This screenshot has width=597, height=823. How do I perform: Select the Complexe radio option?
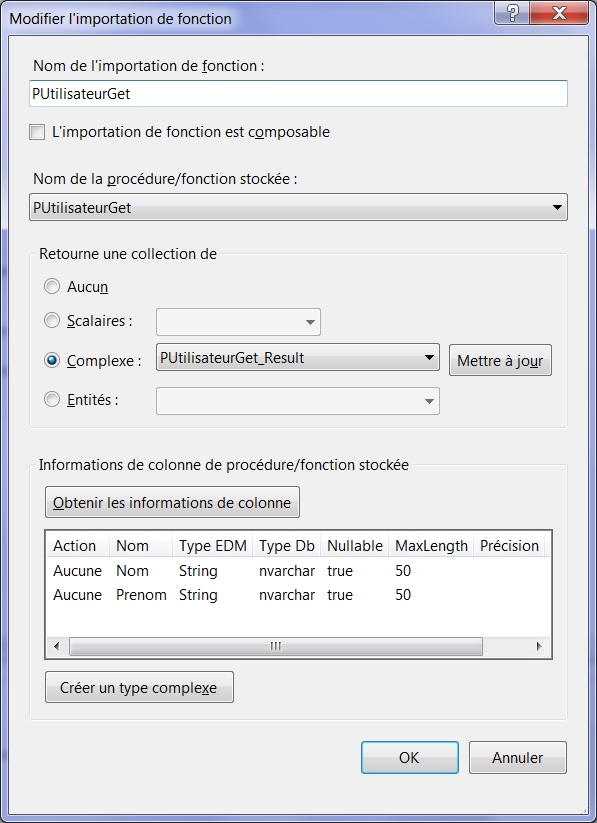[51, 361]
